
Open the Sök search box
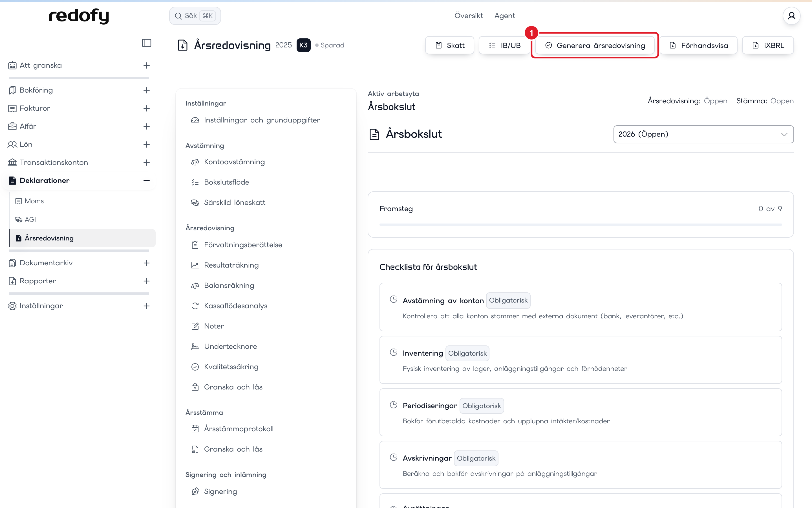point(195,16)
